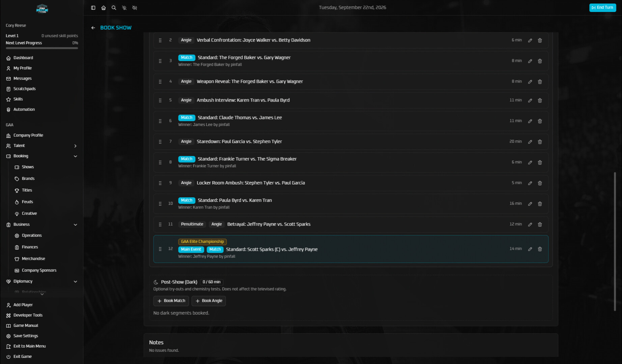Edit the Ambush Interview segment

[530, 100]
